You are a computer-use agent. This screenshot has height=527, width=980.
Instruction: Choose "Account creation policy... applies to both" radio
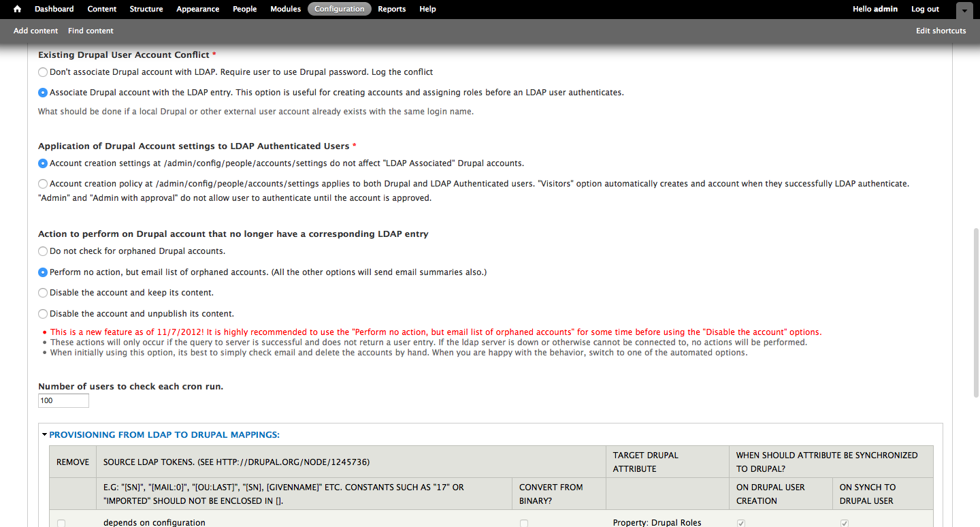[43, 184]
